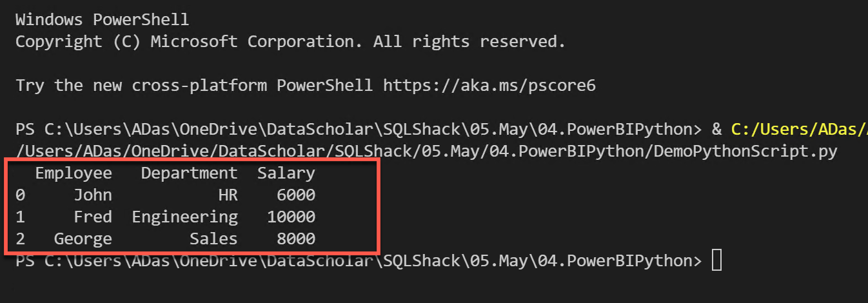
Task: Click the 10000 salary value
Action: point(291,217)
